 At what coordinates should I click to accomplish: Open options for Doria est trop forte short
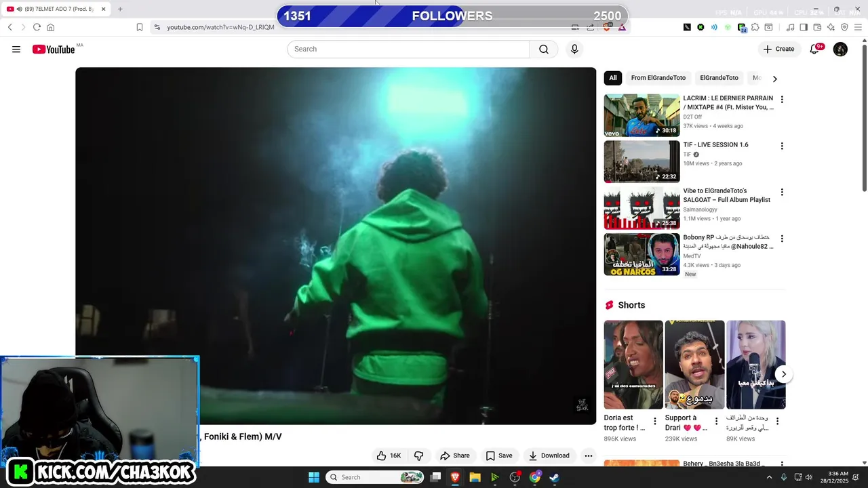(654, 422)
